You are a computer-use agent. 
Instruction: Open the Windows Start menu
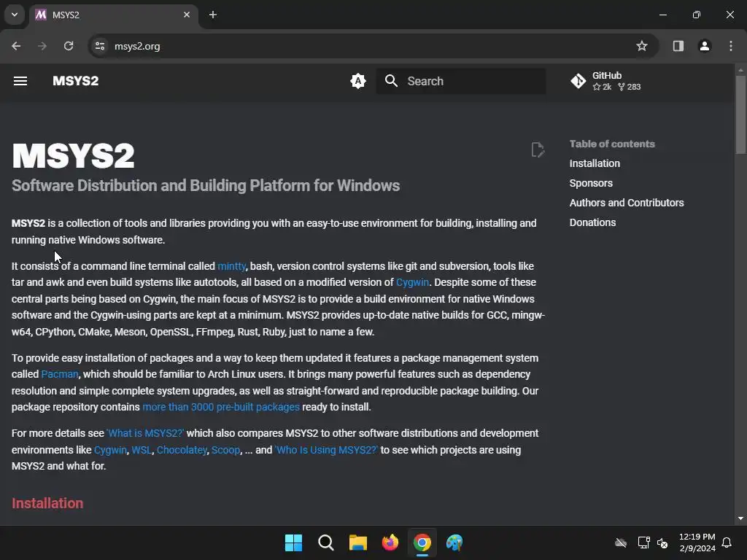(293, 542)
